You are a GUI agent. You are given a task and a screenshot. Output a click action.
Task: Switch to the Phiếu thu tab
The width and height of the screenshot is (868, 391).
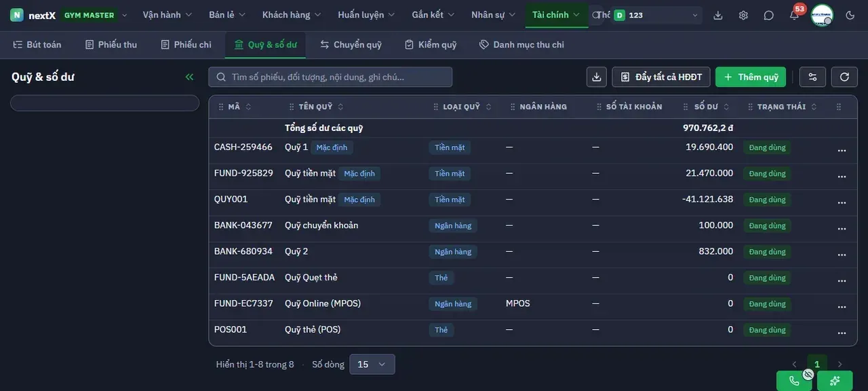tap(111, 45)
